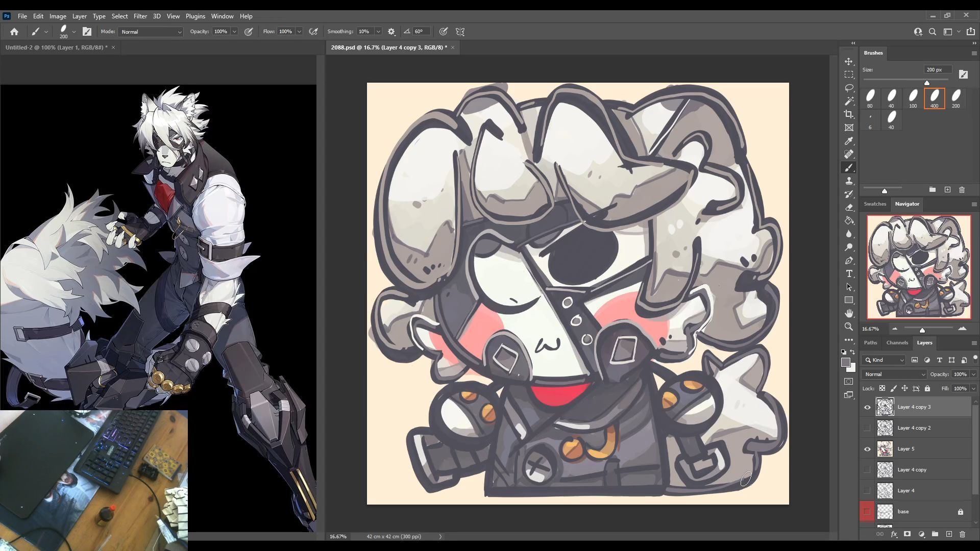Image resolution: width=980 pixels, height=551 pixels.
Task: Show the Layer 4 layer
Action: click(x=867, y=491)
